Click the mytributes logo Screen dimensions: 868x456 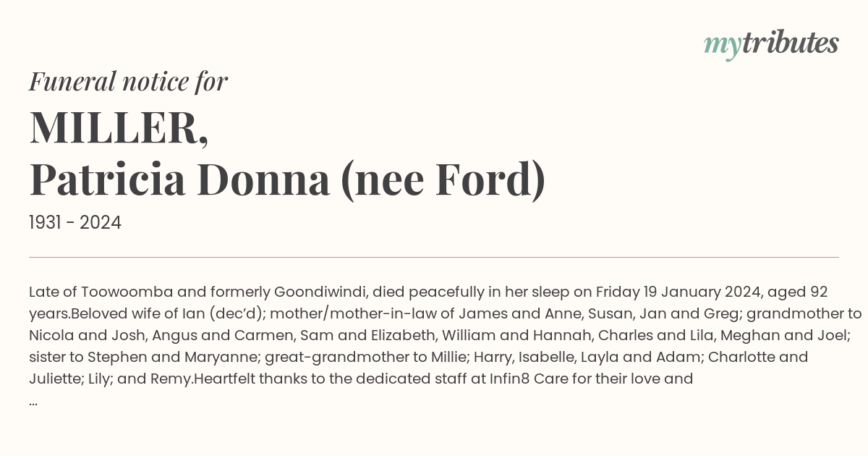(771, 45)
